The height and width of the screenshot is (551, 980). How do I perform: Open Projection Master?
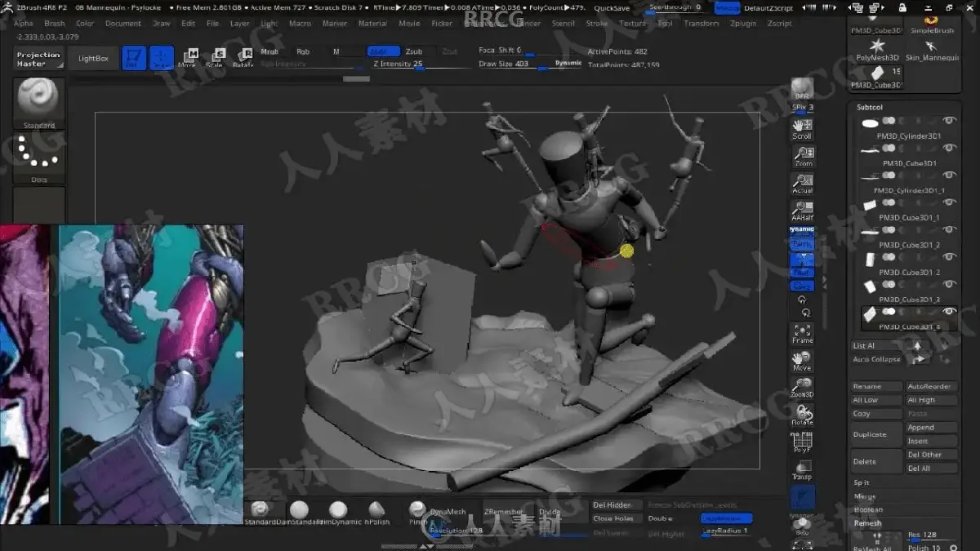coord(39,59)
